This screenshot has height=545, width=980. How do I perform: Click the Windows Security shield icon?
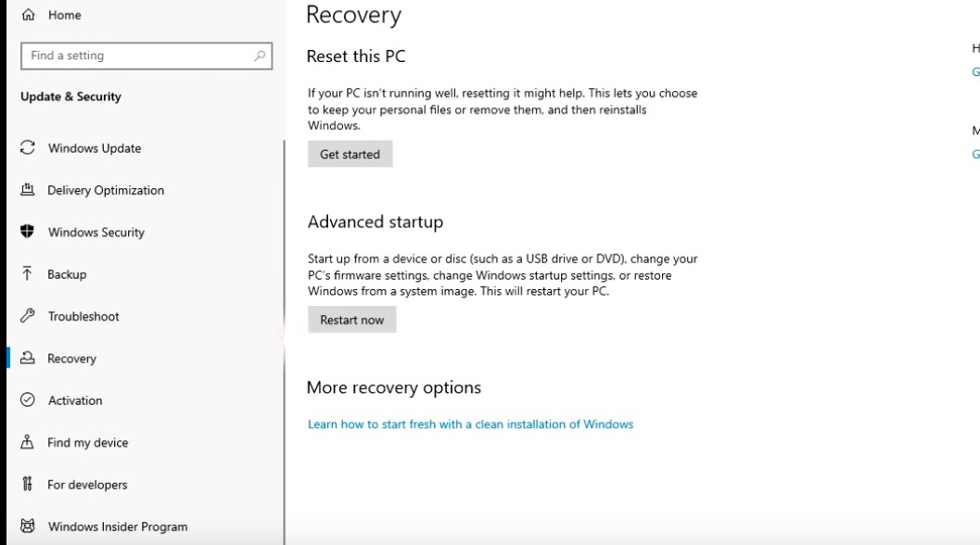(x=28, y=232)
